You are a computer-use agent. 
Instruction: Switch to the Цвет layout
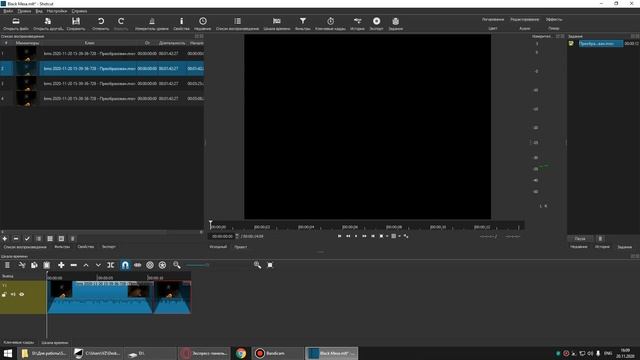(x=493, y=29)
